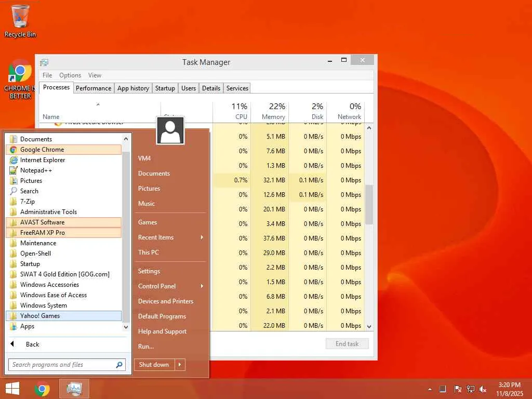
Task: Open the Apps entry in the programs list
Action: [64, 326]
